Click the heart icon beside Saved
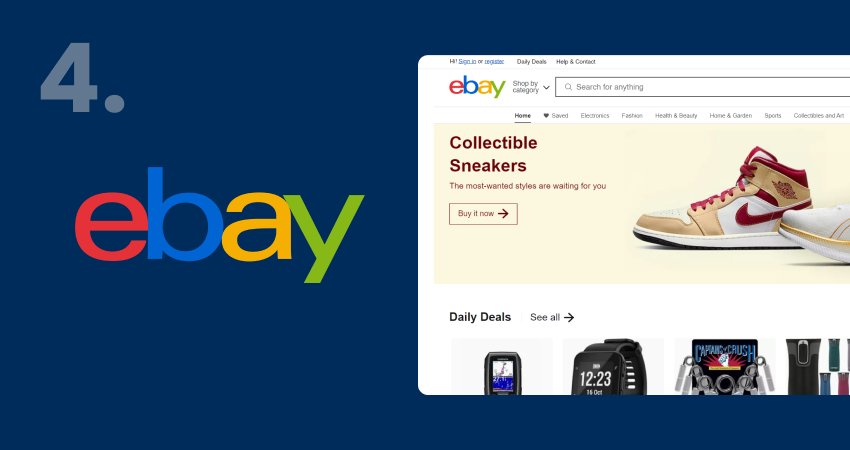This screenshot has width=850, height=450. pos(546,115)
